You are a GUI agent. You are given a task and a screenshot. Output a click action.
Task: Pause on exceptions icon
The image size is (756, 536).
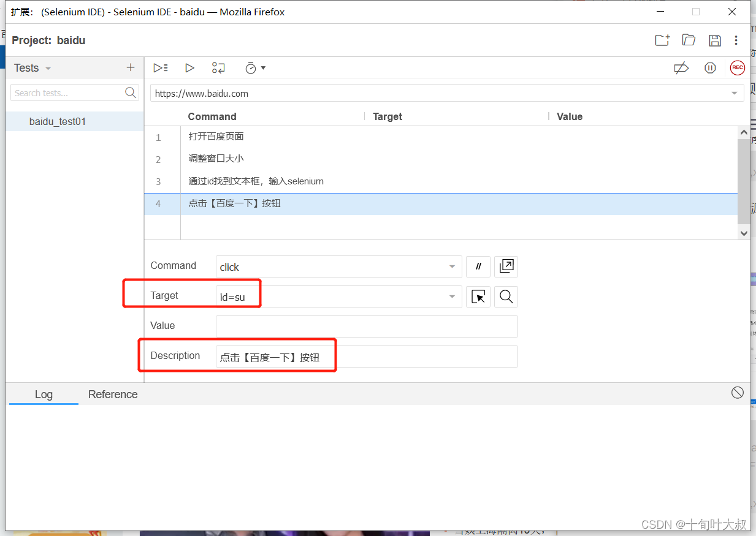tap(710, 68)
